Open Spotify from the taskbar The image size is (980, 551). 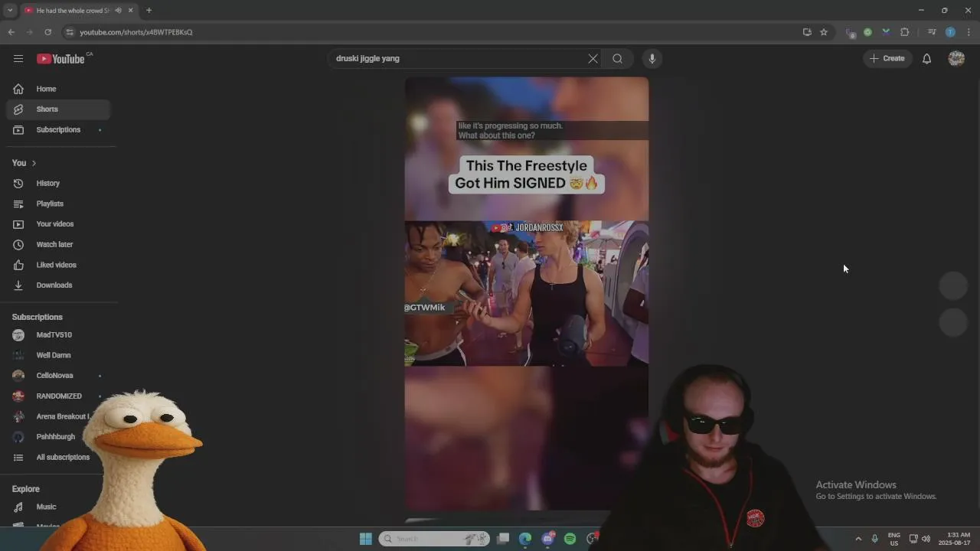[x=570, y=539]
